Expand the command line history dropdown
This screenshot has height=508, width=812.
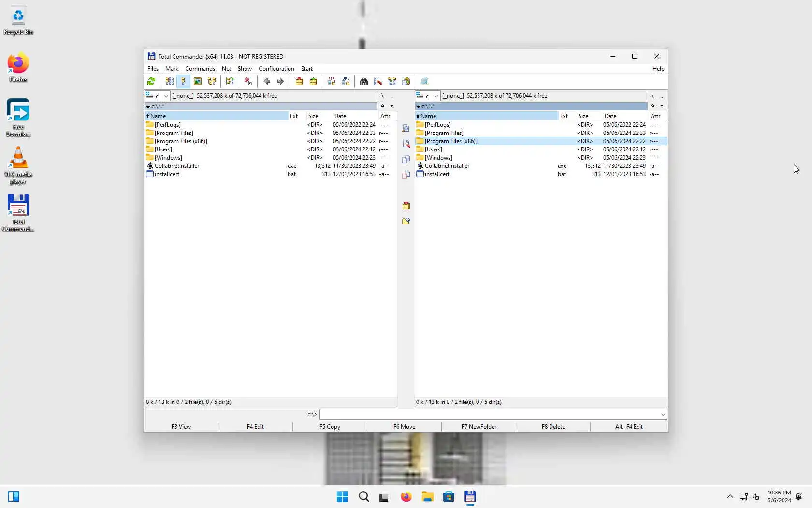663,415
